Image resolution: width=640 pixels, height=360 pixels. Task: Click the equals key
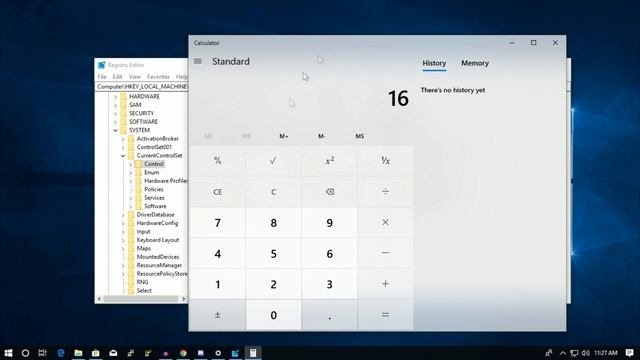pyautogui.click(x=385, y=315)
